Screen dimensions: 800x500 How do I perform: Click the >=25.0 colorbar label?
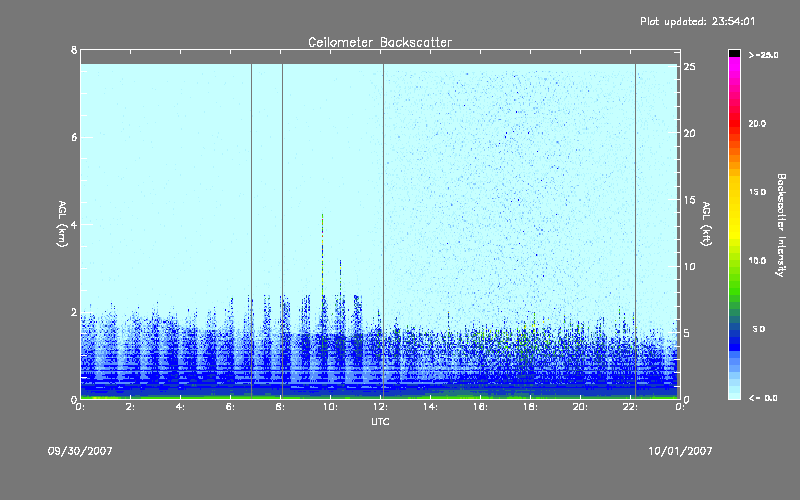[x=763, y=55]
